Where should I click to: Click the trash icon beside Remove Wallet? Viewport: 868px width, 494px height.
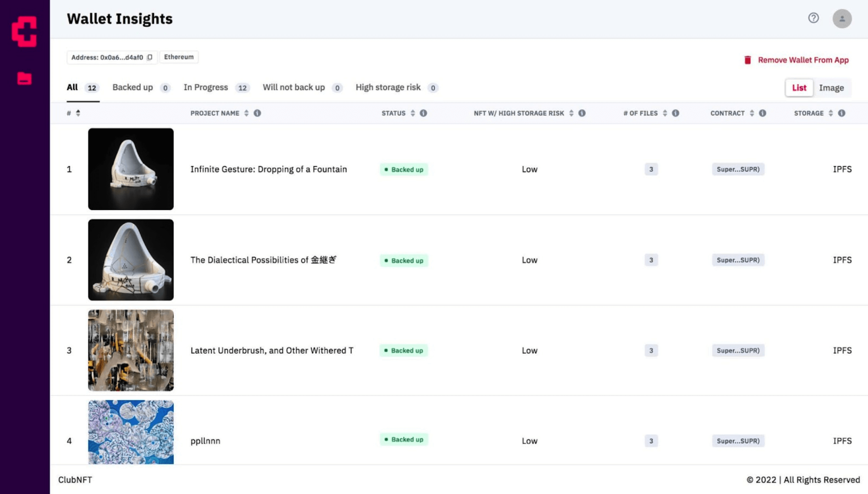(747, 60)
